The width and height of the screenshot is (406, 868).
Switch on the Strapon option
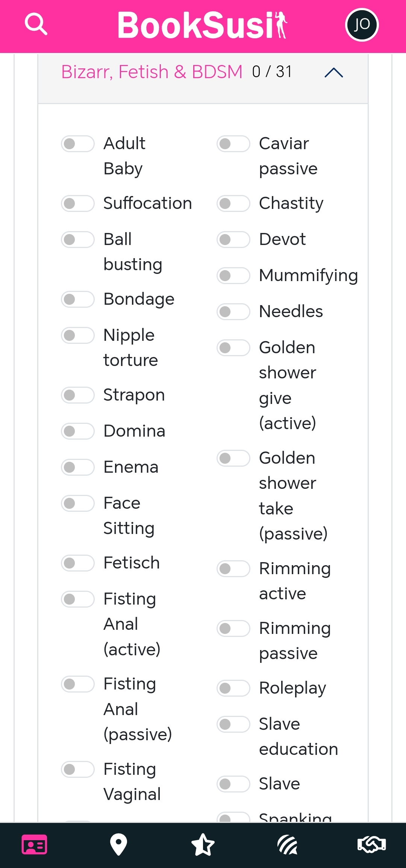pos(78,395)
